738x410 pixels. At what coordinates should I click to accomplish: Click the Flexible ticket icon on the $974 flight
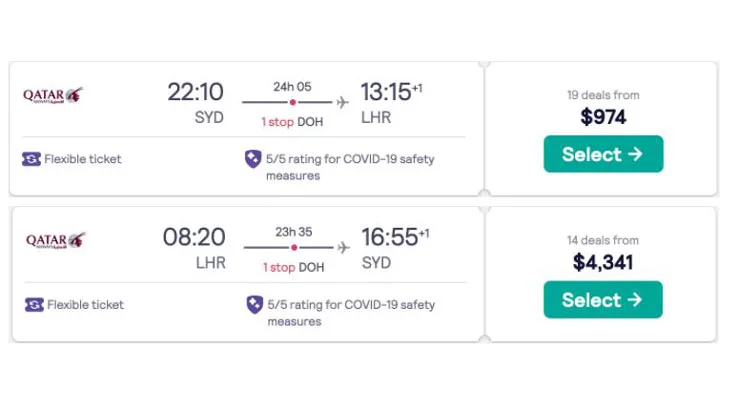pyautogui.click(x=31, y=159)
